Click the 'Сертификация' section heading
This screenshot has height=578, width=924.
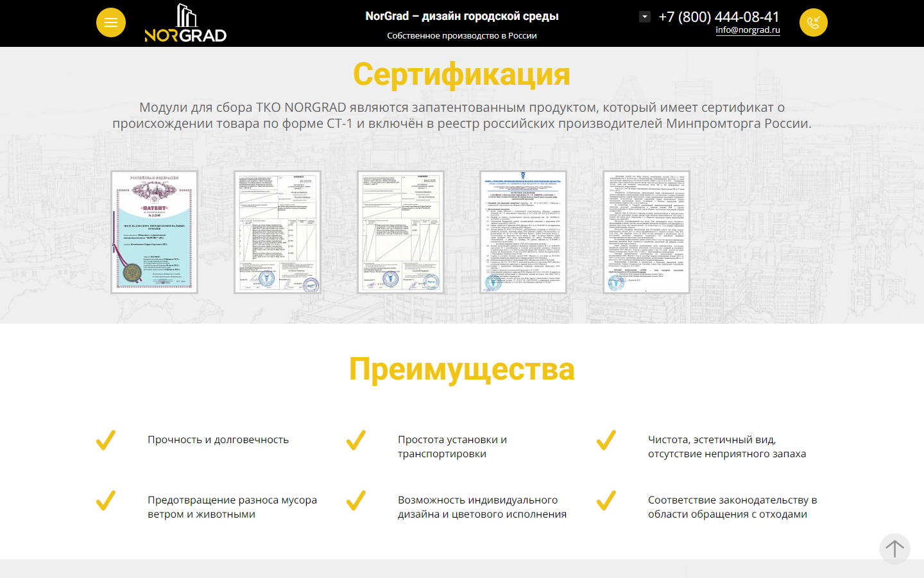click(x=461, y=74)
